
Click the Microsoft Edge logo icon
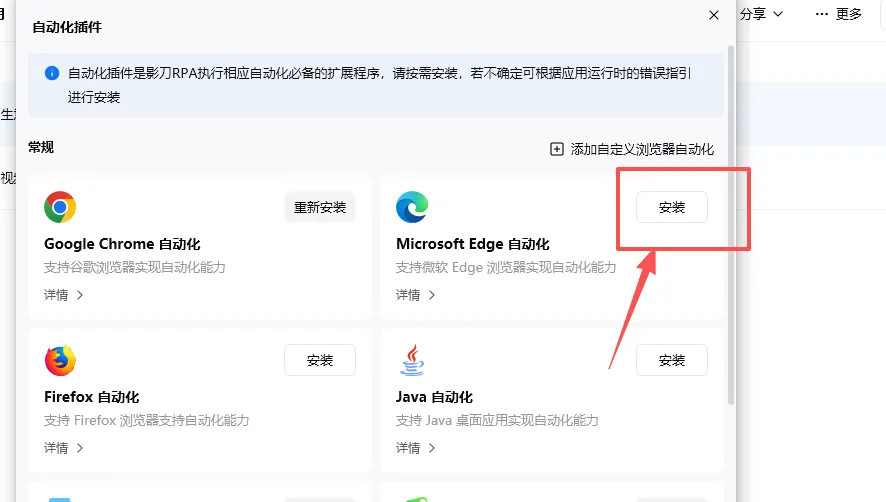click(x=412, y=207)
